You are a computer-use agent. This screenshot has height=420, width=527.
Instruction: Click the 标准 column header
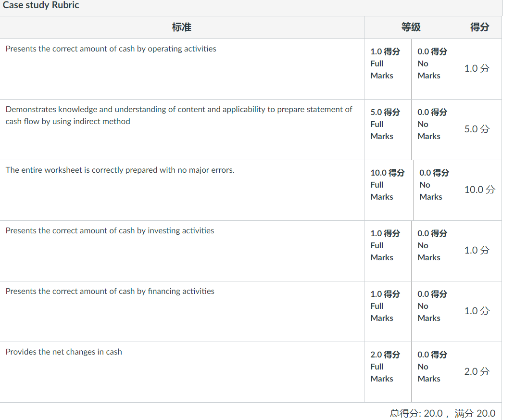pyautogui.click(x=181, y=27)
